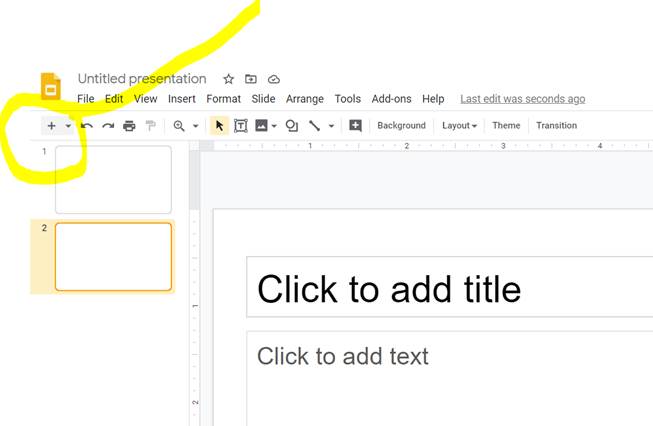This screenshot has height=426, width=653.
Task: Open the Arrange menu
Action: coord(305,99)
